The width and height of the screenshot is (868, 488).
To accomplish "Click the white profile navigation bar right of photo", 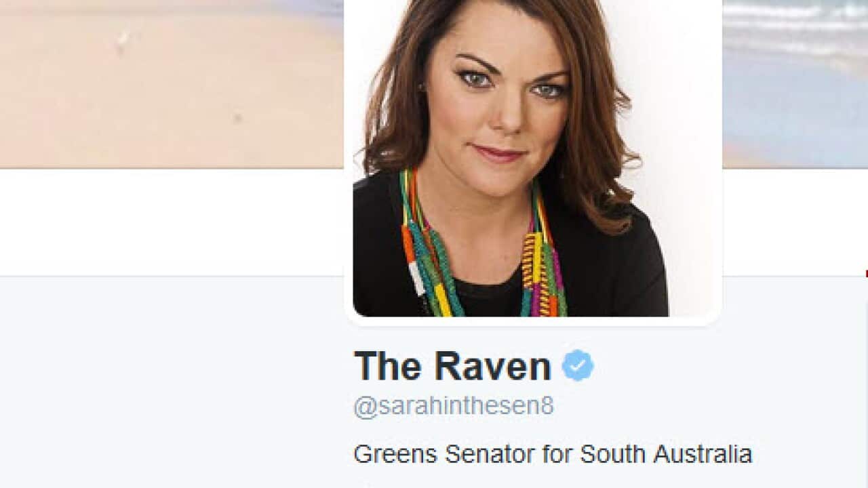I will tap(795, 222).
